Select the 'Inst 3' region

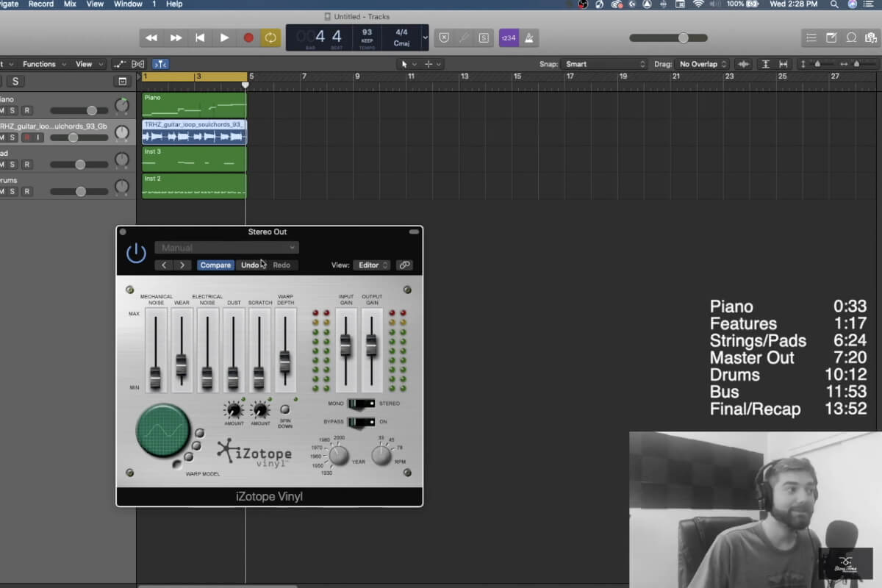point(194,159)
